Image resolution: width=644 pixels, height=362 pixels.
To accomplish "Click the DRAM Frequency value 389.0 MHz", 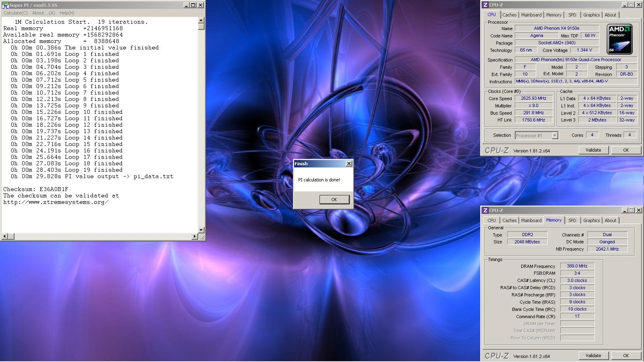I will coord(577,266).
